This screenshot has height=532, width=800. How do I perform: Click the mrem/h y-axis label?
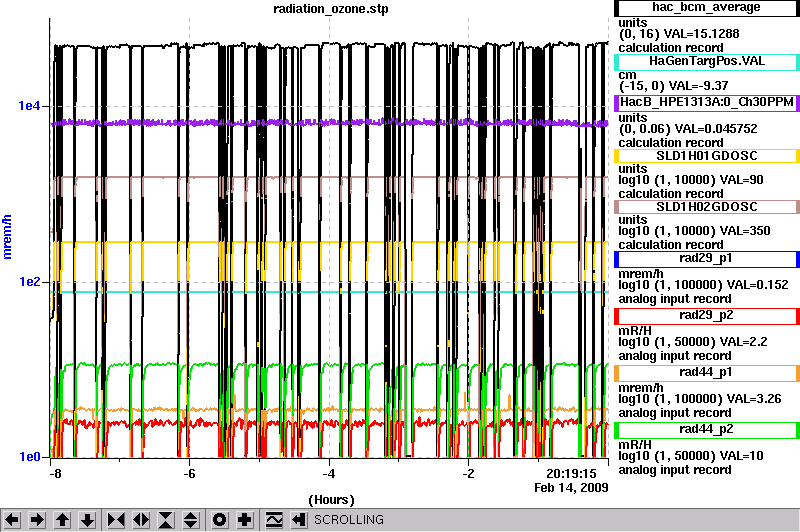click(7, 237)
